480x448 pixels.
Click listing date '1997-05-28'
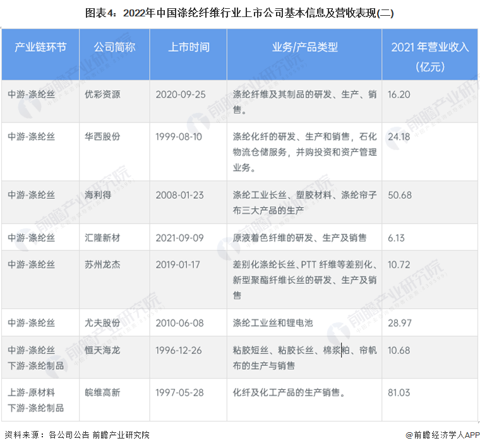(x=180, y=392)
